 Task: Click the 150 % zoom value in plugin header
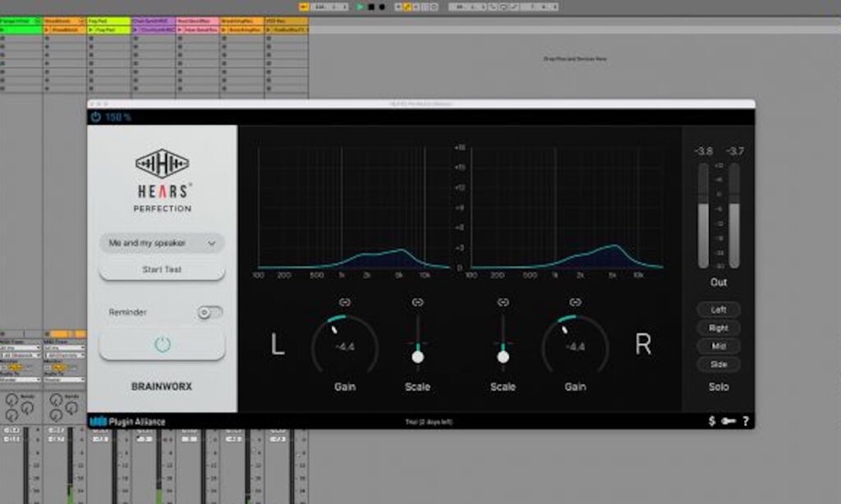[x=118, y=117]
